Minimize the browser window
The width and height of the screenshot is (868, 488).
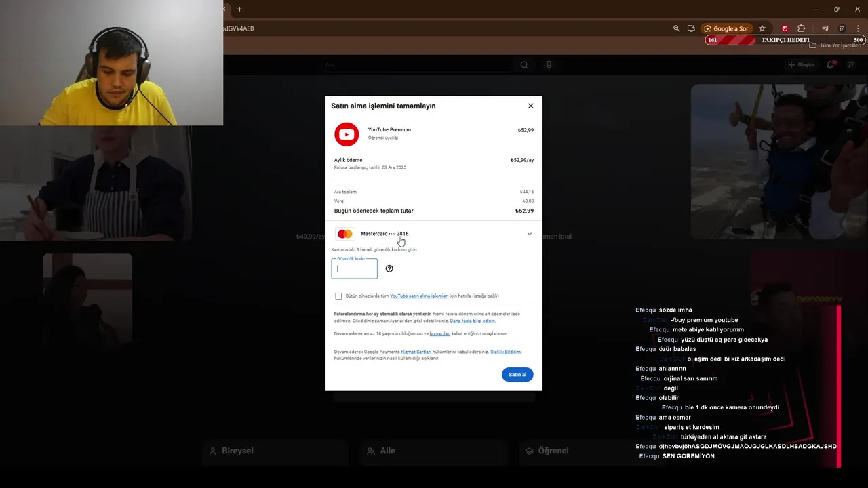(816, 9)
